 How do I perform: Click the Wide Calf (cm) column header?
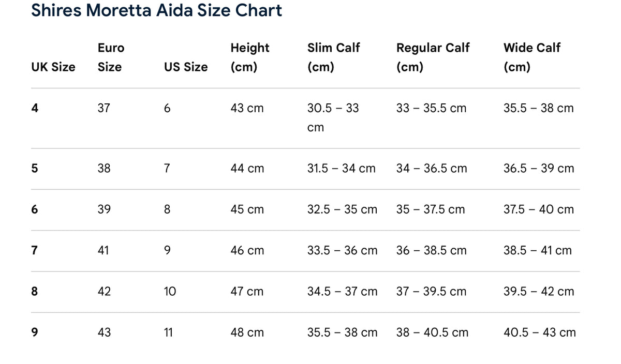(532, 57)
